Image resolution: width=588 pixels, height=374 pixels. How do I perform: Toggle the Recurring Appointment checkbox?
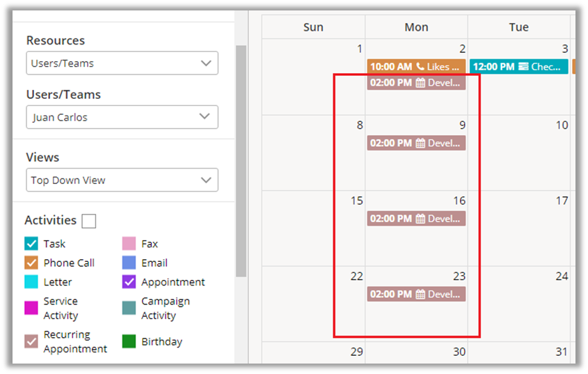31,341
